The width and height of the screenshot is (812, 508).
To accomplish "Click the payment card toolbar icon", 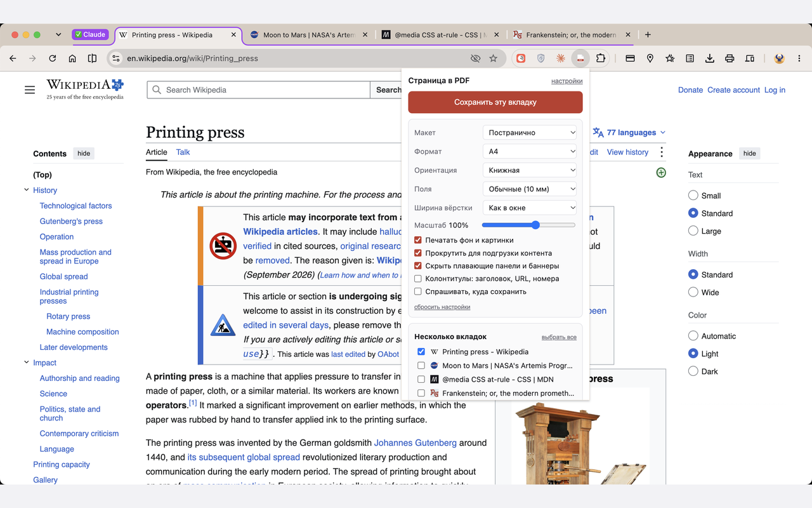I will 630,58.
